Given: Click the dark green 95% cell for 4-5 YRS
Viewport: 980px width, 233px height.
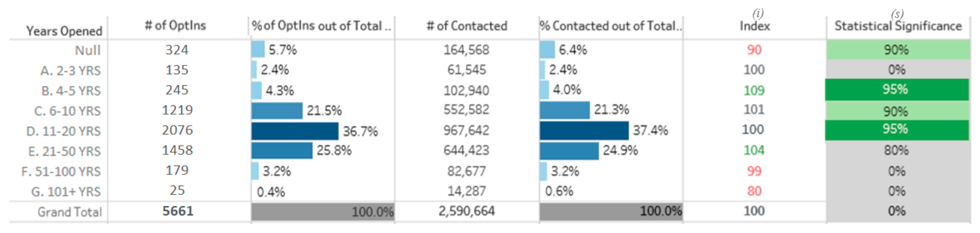Looking at the screenshot, I should 896,90.
